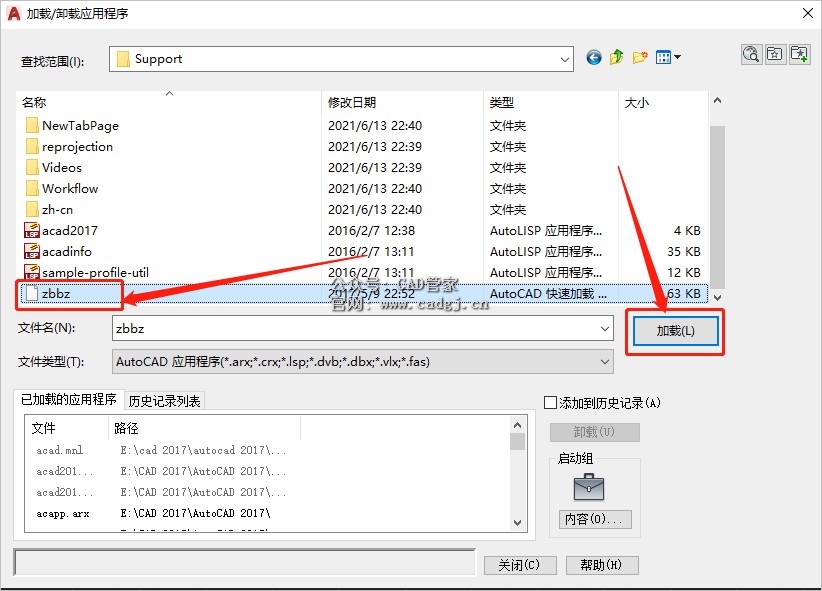Select the acapp.arx loaded entry
This screenshot has width=822, height=591.
tap(63, 514)
